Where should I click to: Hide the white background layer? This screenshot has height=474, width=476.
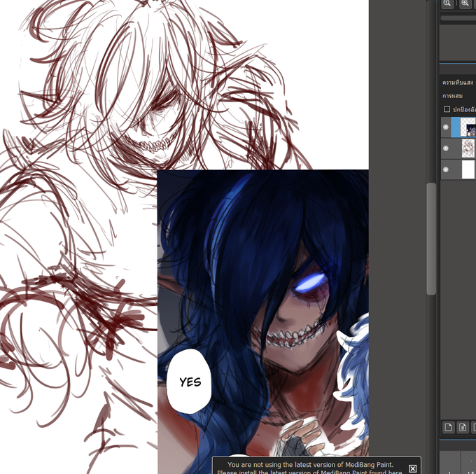click(x=446, y=169)
